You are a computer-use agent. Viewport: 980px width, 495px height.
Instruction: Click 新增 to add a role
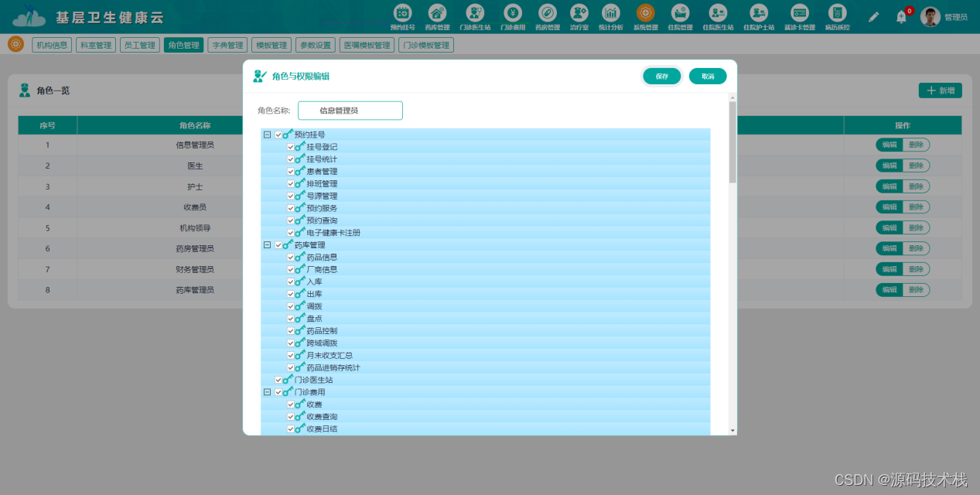coord(941,90)
